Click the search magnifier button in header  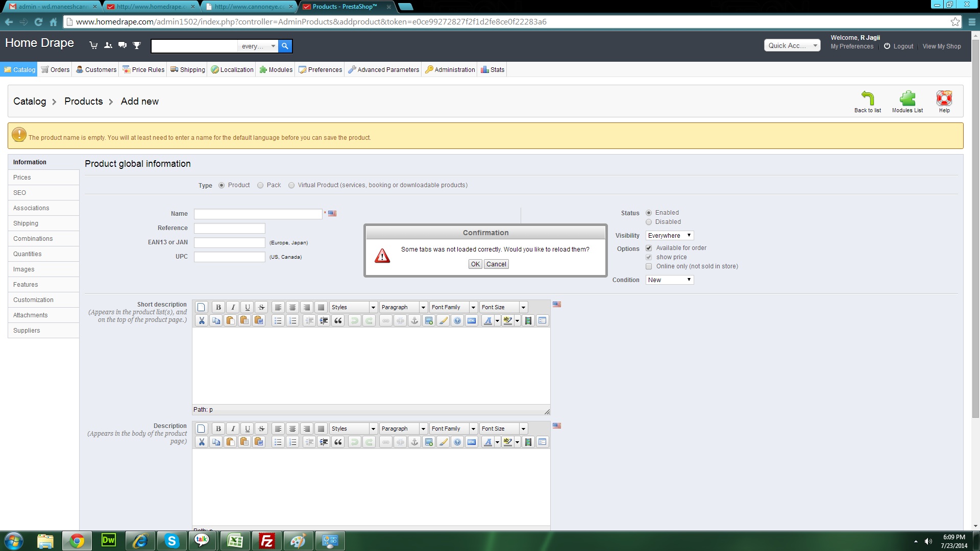pyautogui.click(x=285, y=46)
